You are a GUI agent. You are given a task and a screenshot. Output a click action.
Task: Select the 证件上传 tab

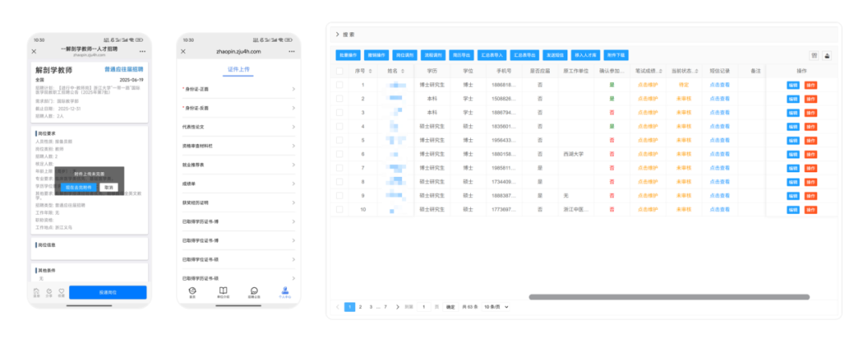(239, 69)
